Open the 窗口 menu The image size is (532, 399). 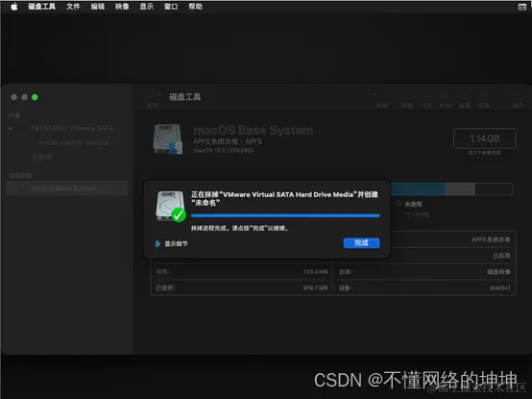(171, 7)
